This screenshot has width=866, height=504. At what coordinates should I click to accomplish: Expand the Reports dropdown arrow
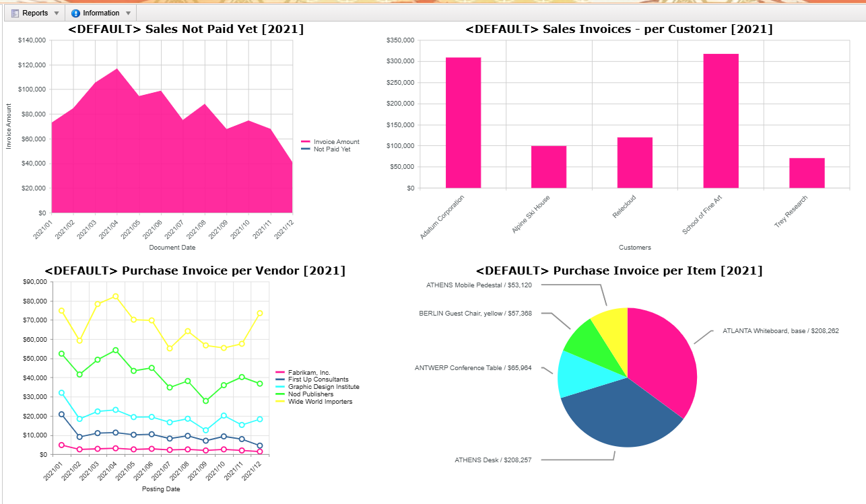tap(57, 13)
